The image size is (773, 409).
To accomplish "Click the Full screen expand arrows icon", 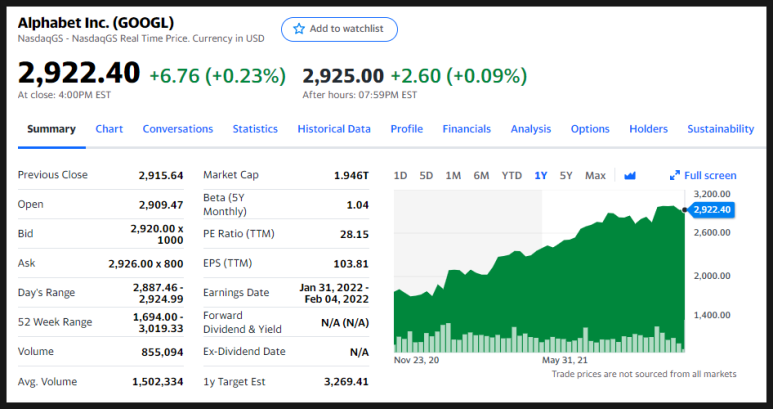I will click(674, 175).
